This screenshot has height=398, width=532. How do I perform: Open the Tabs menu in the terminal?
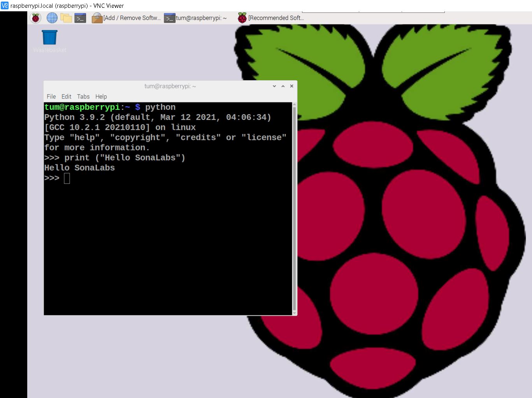(x=83, y=97)
